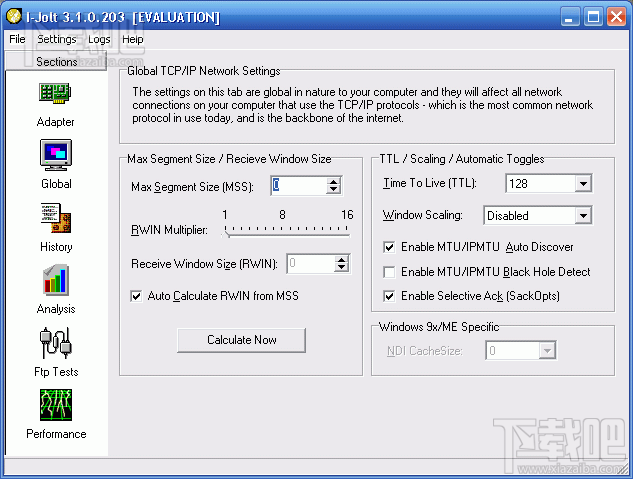633x479 pixels.
Task: Expand the NDI CacheSize dropdown arrow
Action: 547,351
